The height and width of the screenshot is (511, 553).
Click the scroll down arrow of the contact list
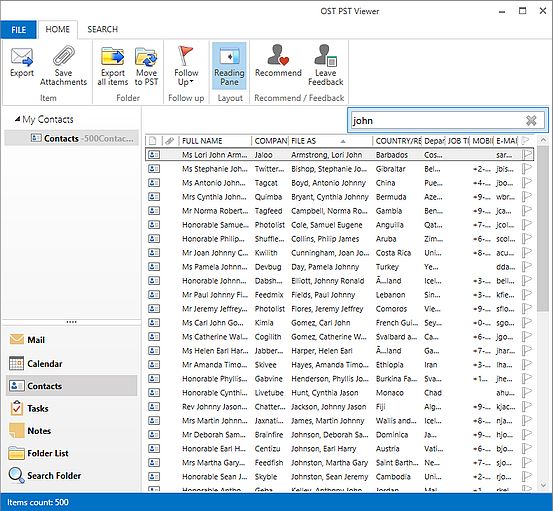[x=543, y=485]
